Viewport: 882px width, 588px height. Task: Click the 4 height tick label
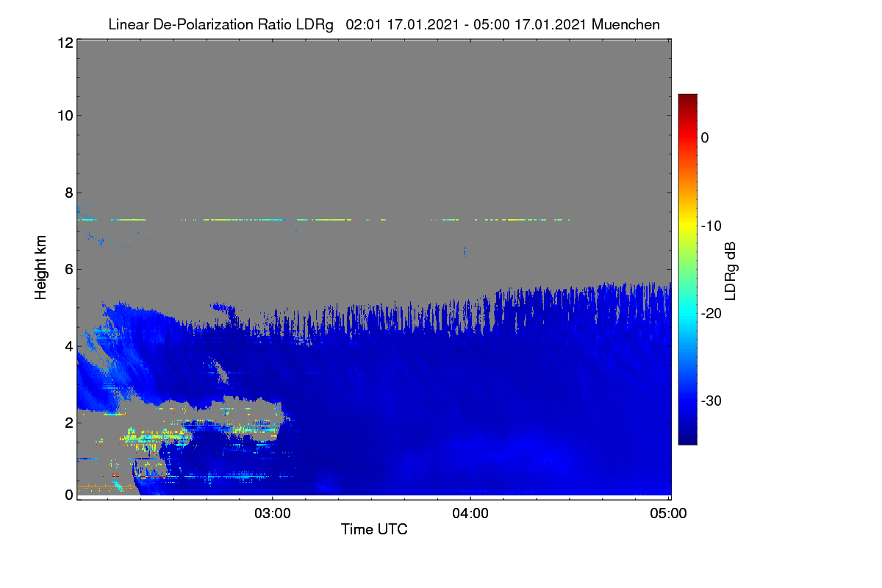point(68,345)
